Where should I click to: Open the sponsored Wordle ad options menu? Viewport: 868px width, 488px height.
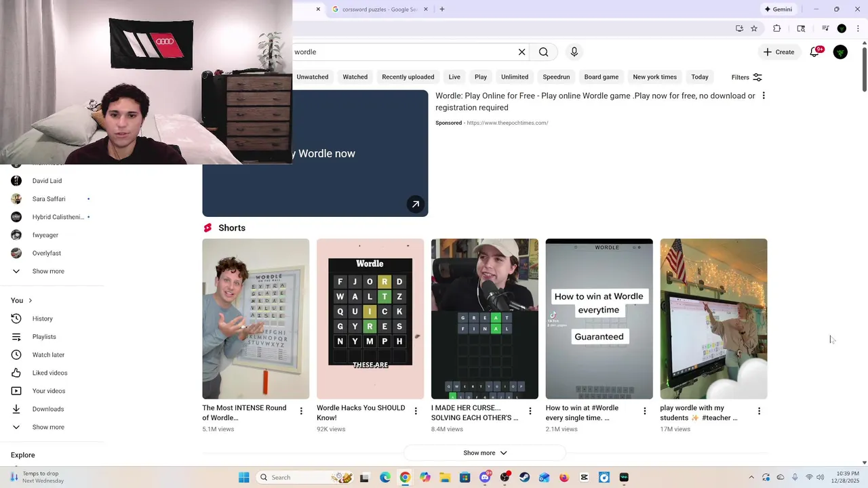pyautogui.click(x=764, y=96)
